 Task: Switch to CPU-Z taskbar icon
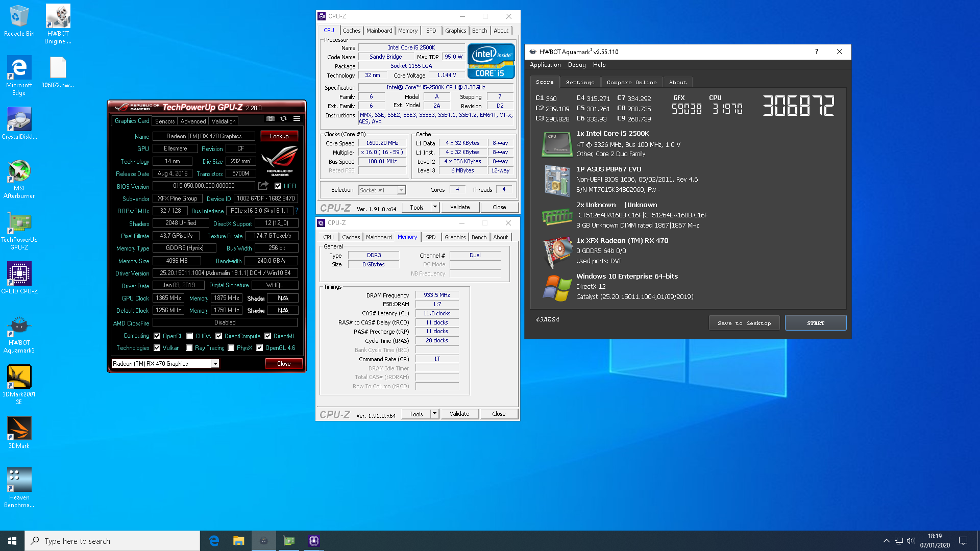[313, 541]
